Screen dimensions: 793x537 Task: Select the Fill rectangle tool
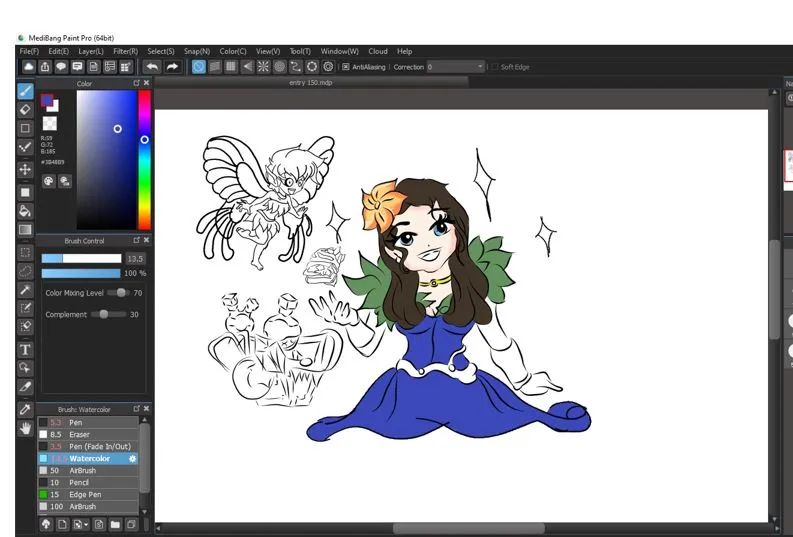(25, 192)
